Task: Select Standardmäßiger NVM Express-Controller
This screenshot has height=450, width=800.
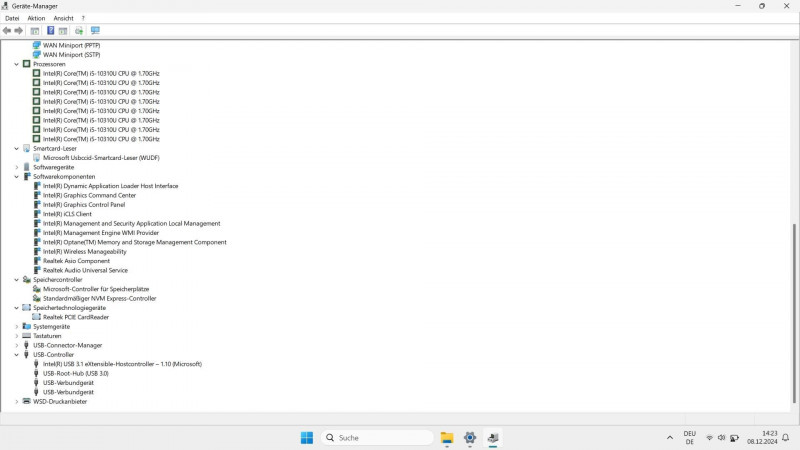Action: 99,298
